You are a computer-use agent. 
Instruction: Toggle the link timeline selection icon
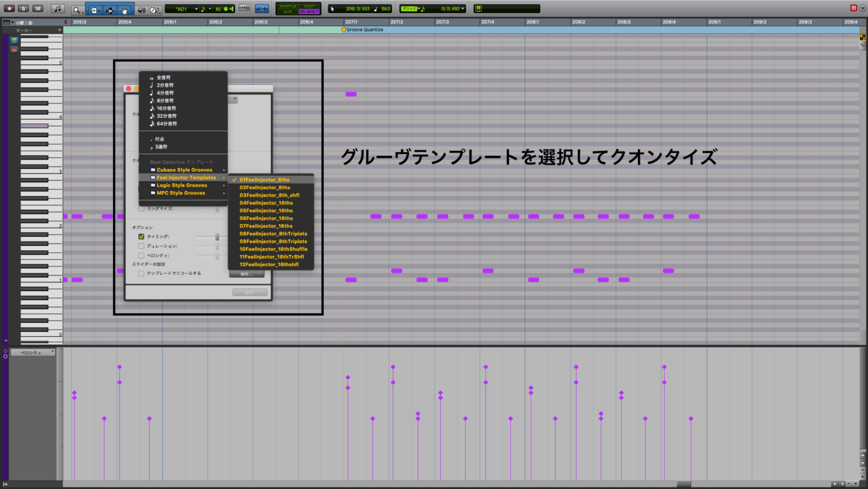pyautogui.click(x=244, y=9)
